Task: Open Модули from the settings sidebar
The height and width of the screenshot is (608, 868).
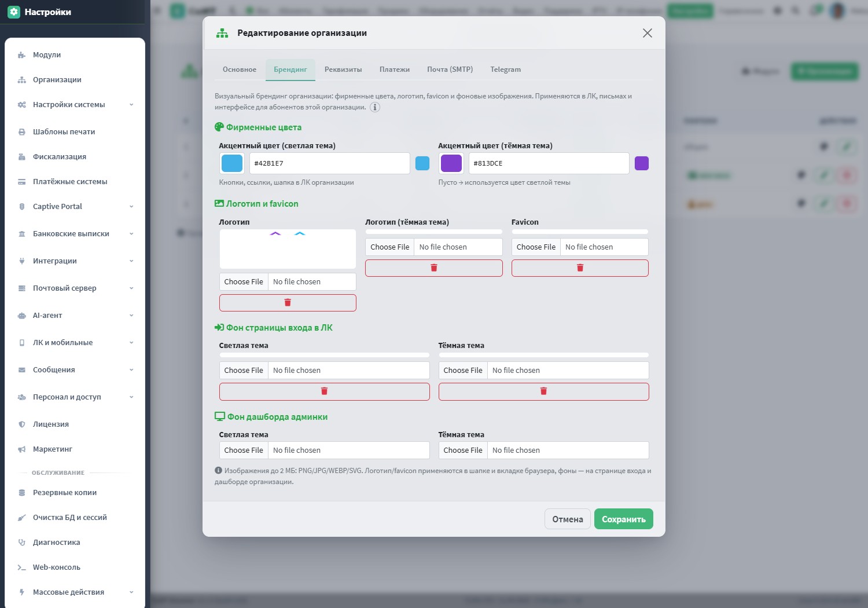Action: tap(75, 55)
